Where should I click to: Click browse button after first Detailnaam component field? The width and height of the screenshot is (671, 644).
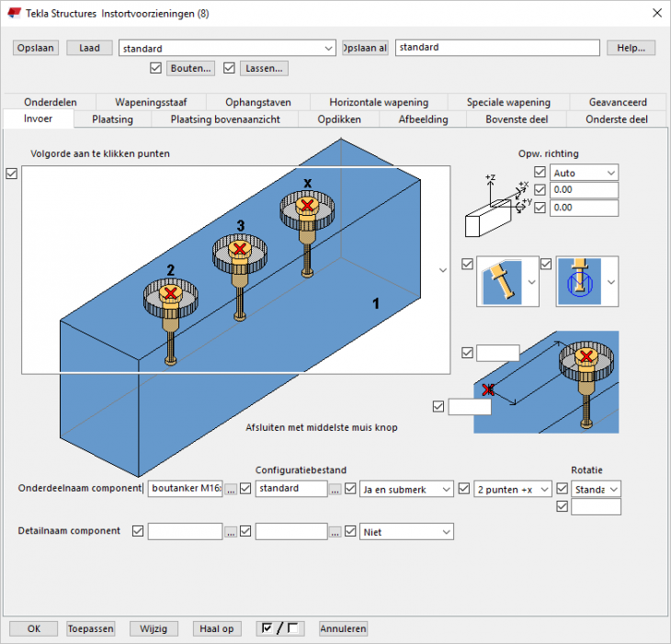[x=231, y=531]
